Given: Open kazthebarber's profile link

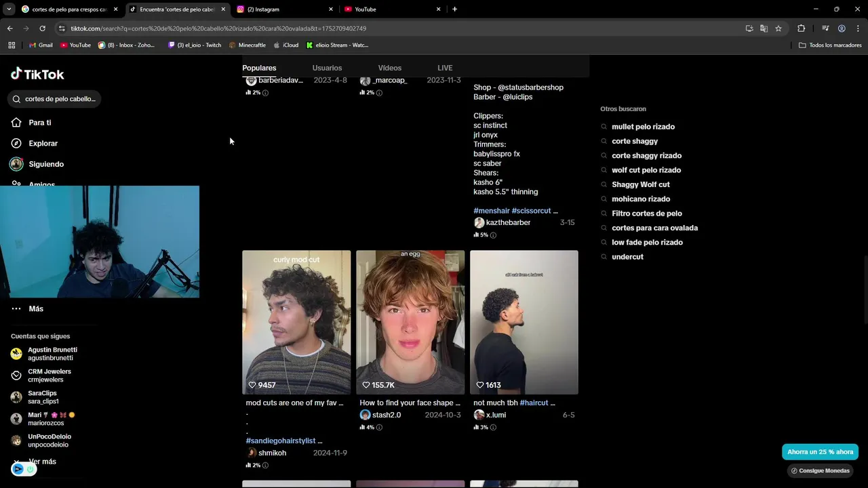Looking at the screenshot, I should pyautogui.click(x=508, y=222).
